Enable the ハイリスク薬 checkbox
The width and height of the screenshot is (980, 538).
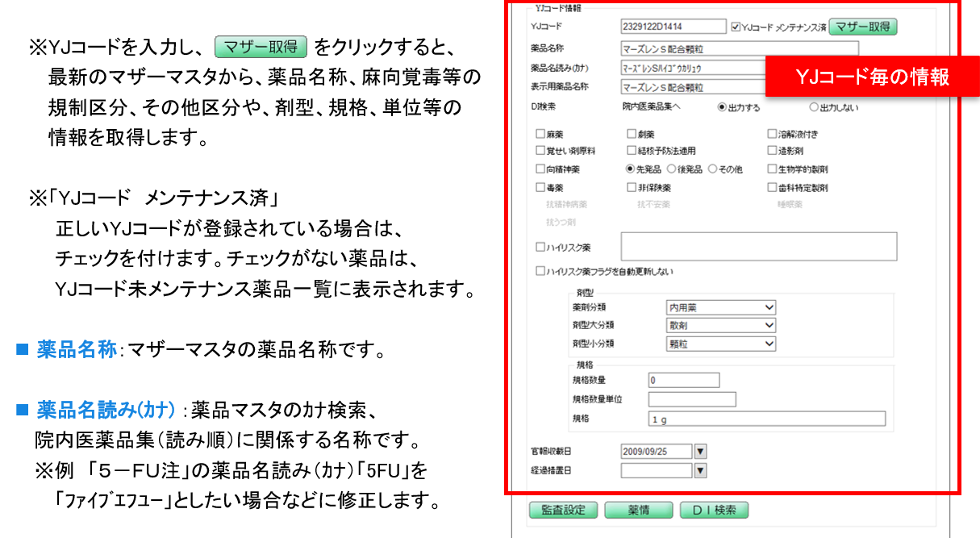pyautogui.click(x=540, y=247)
